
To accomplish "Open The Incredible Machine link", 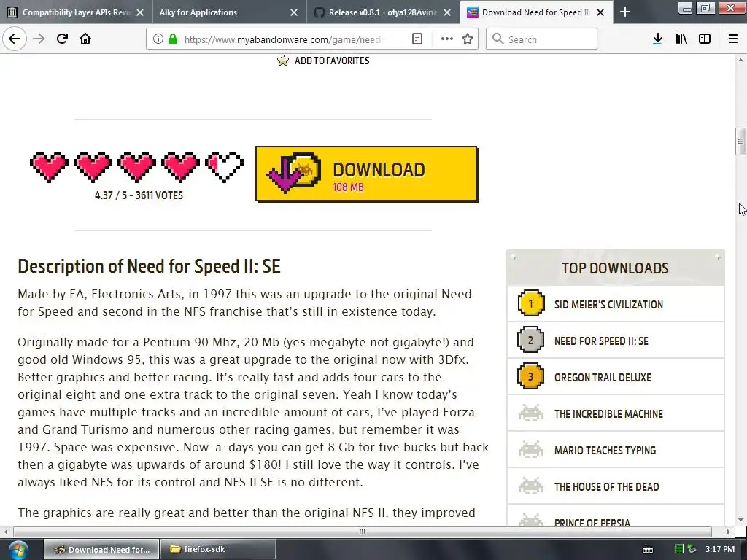I will (x=608, y=414).
